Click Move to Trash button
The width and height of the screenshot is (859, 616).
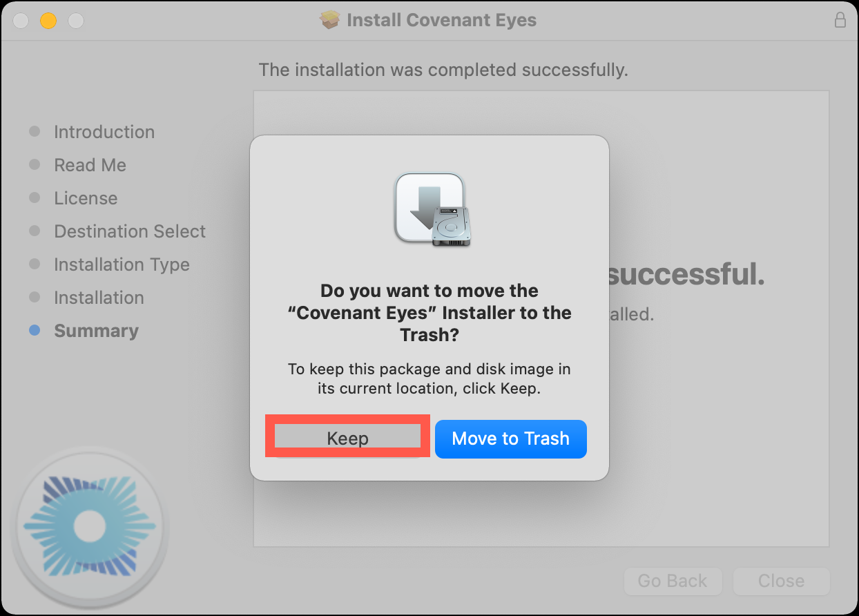click(511, 439)
